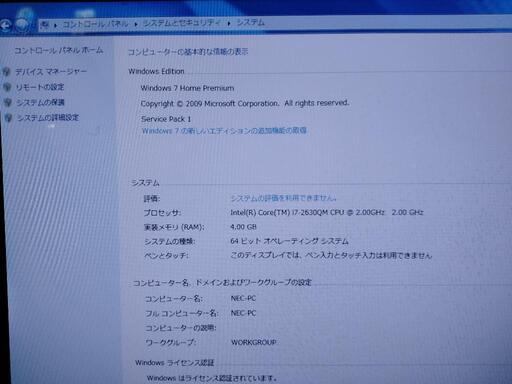The image size is (512, 384).
Task: Select システム breadcrumb in address bar
Action: 251,22
